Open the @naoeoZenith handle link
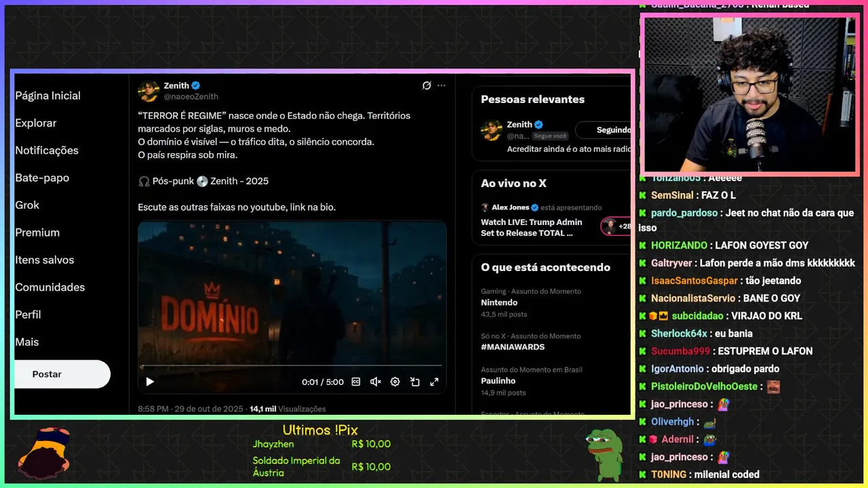This screenshot has height=488, width=868. pyautogui.click(x=191, y=97)
